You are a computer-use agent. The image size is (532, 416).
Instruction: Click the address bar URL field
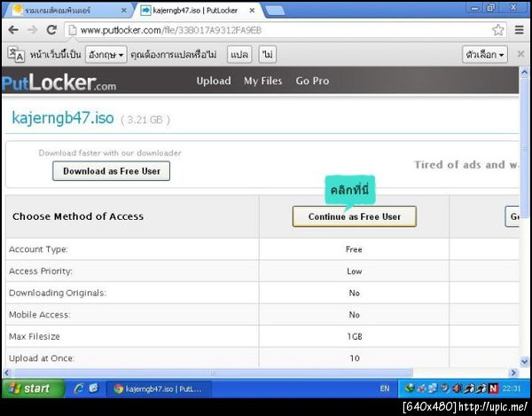[285, 30]
